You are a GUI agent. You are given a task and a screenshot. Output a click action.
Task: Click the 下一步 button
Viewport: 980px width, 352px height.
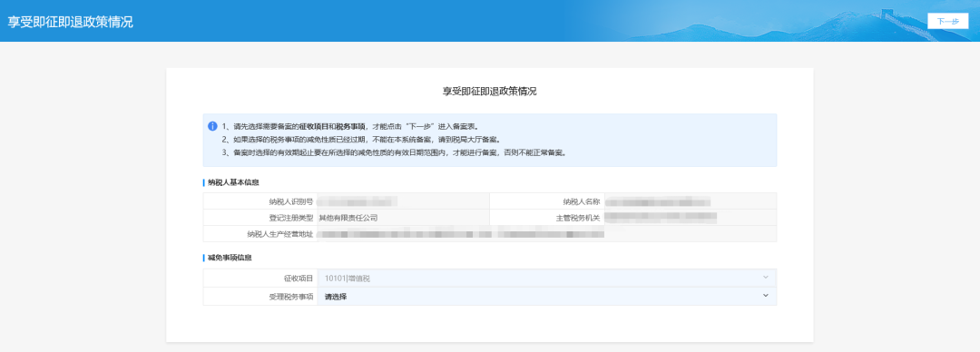[x=947, y=21]
